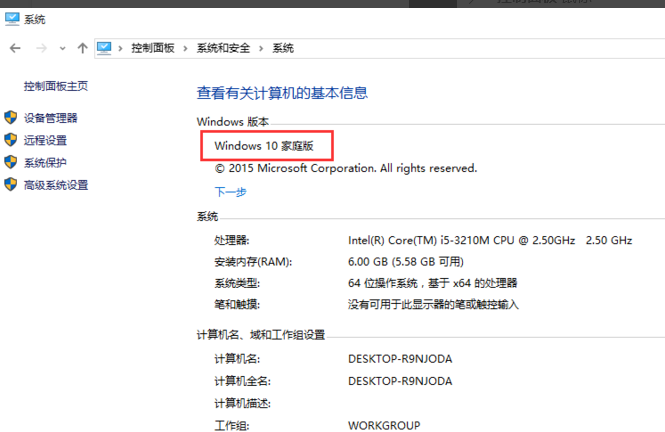The width and height of the screenshot is (665, 432).
Task: Click the 下一步 link under Windows 版本
Action: click(230, 191)
